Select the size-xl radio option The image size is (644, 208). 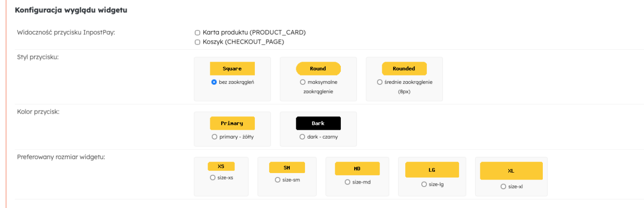coord(503,186)
